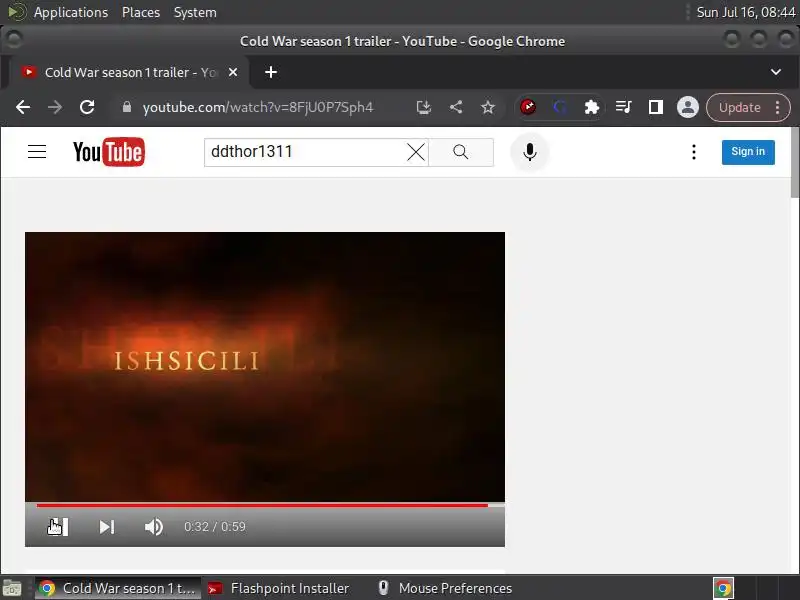The width and height of the screenshot is (800, 600).
Task: Reload the YouTube page
Action: click(87, 107)
